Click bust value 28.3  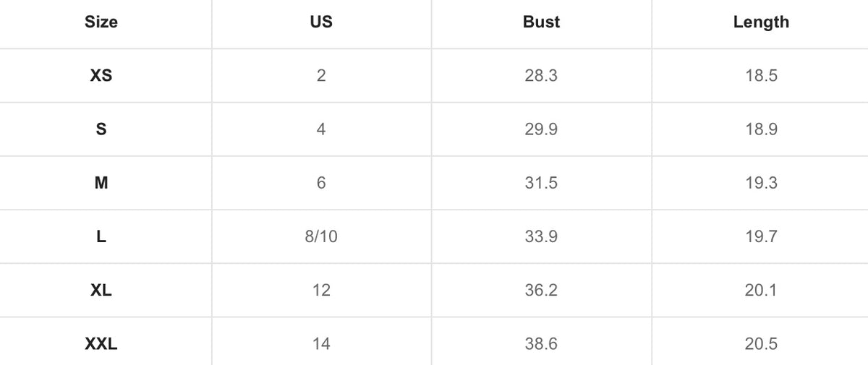pyautogui.click(x=541, y=75)
